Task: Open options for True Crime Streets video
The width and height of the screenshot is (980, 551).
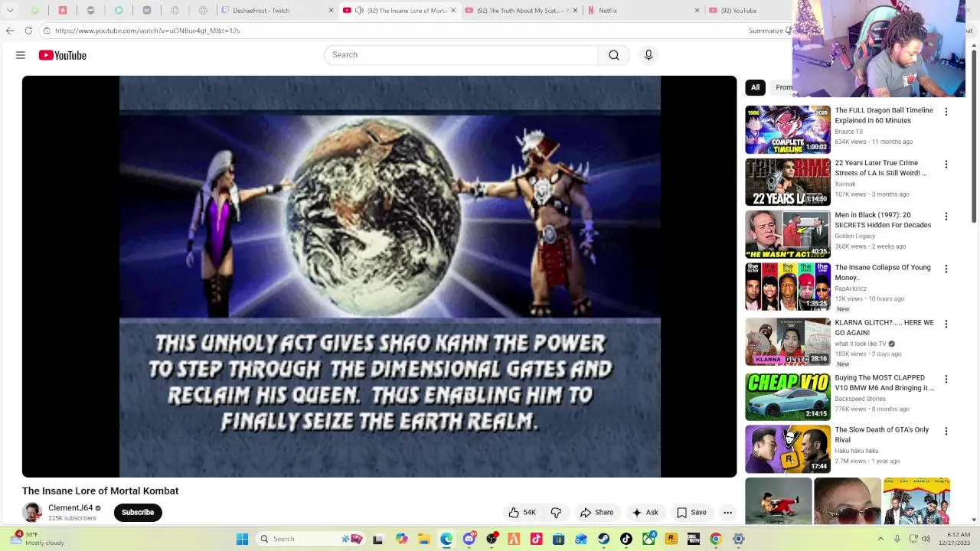Action: click(x=946, y=165)
